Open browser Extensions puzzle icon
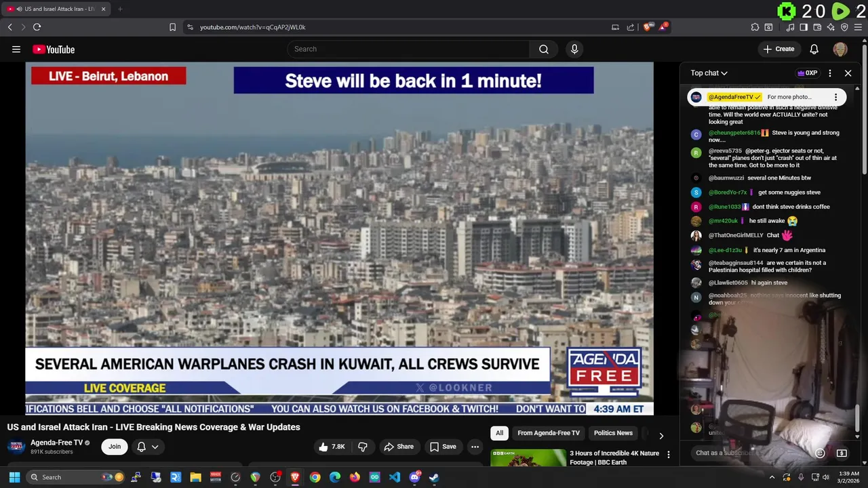Screen dimensions: 868x488 755,27
